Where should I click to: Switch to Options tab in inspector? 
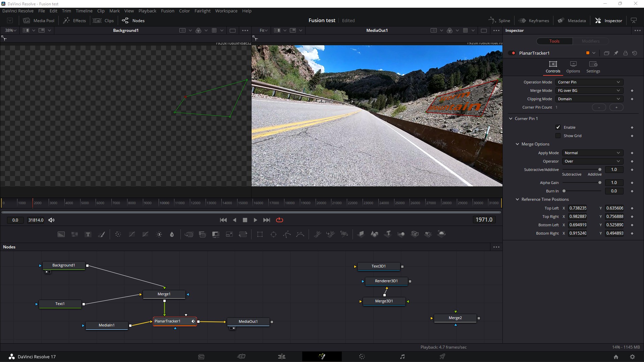573,67
